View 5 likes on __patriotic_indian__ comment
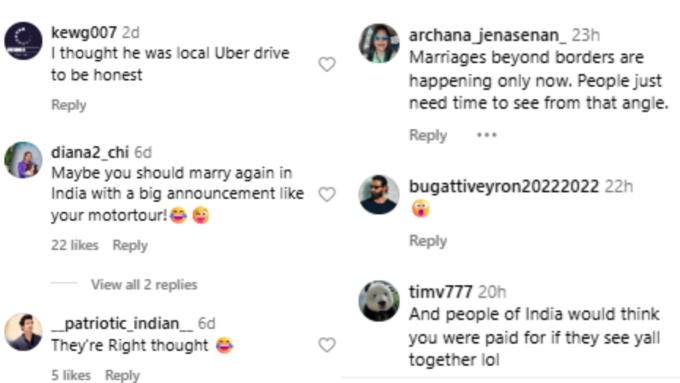 tap(71, 375)
